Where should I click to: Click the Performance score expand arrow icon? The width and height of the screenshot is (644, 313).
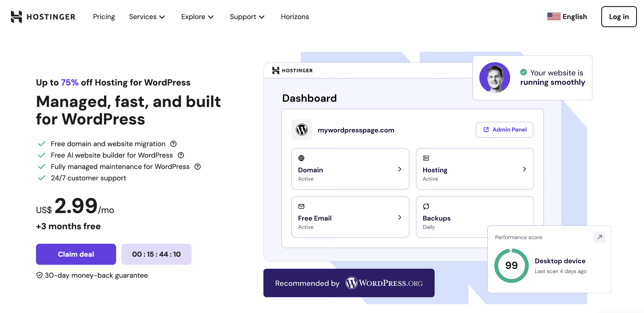(x=599, y=237)
